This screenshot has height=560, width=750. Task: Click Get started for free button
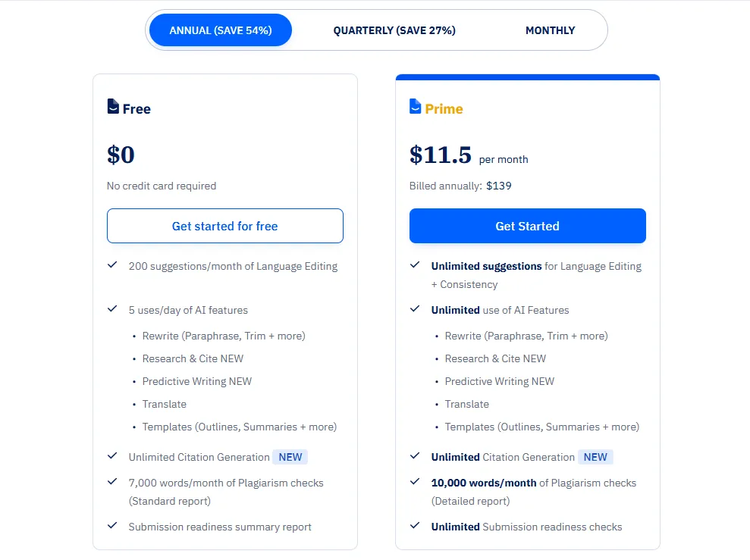224,226
